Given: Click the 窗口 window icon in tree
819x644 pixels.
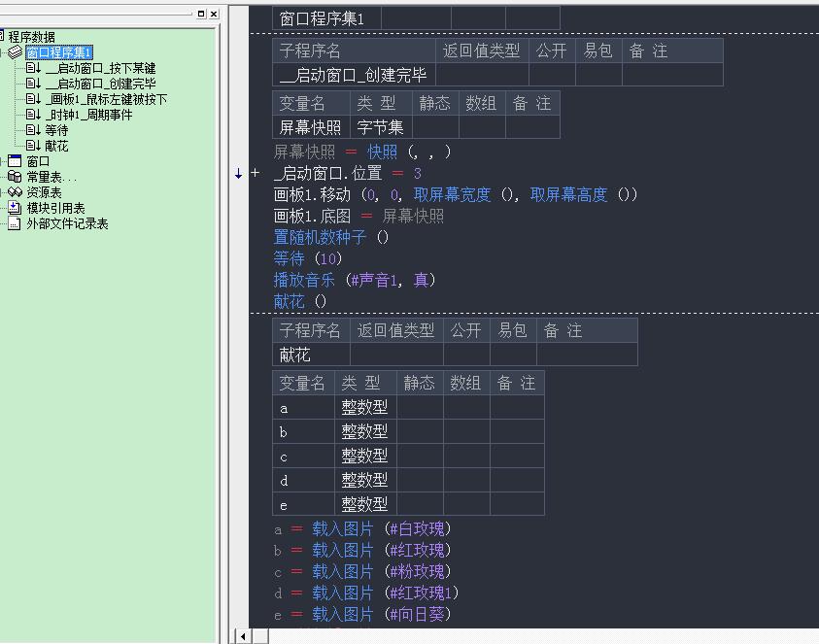Looking at the screenshot, I should click(x=15, y=161).
